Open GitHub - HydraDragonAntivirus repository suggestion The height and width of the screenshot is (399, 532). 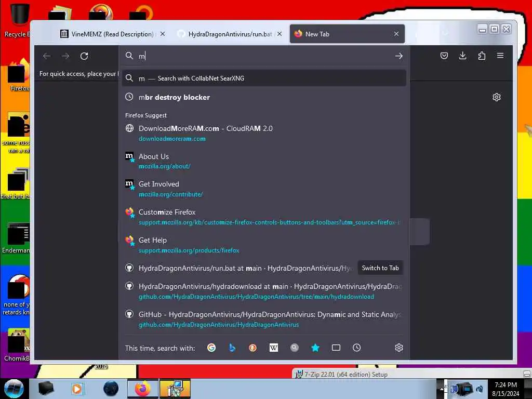264,320
